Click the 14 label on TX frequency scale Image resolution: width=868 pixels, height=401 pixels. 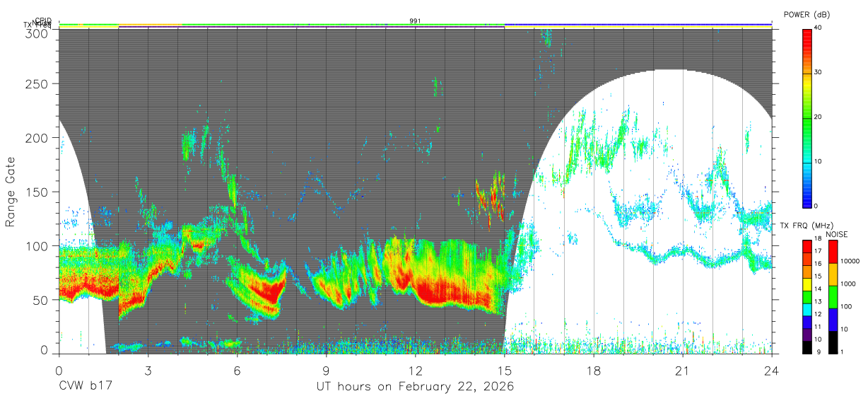pyautogui.click(x=818, y=289)
